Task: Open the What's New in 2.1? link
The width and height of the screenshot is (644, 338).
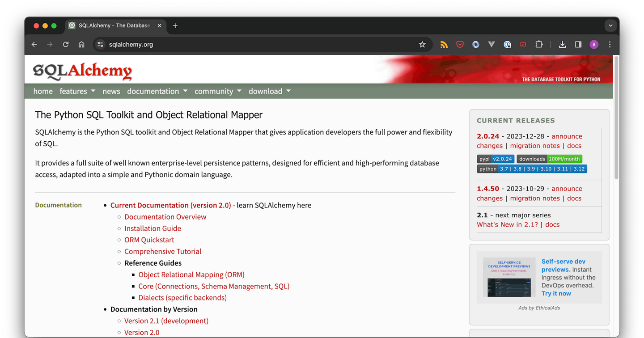Action: click(x=507, y=224)
